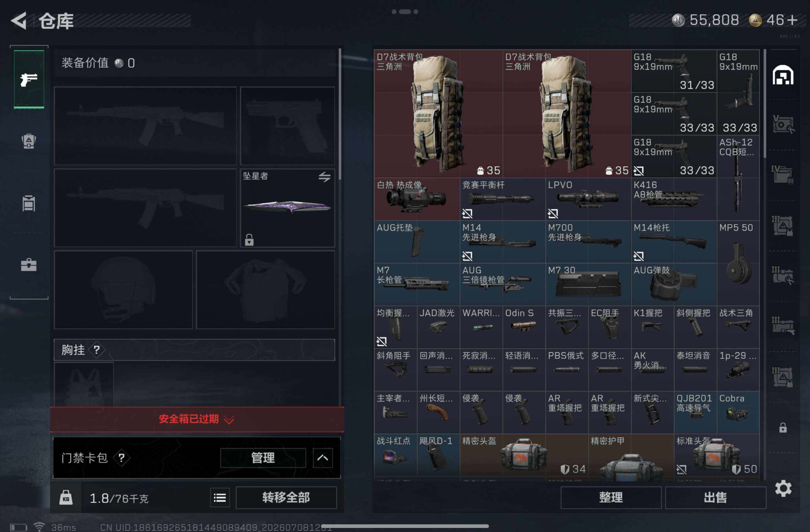
Task: Select the weapons loadout tab with pistol icon
Action: pyautogui.click(x=29, y=79)
